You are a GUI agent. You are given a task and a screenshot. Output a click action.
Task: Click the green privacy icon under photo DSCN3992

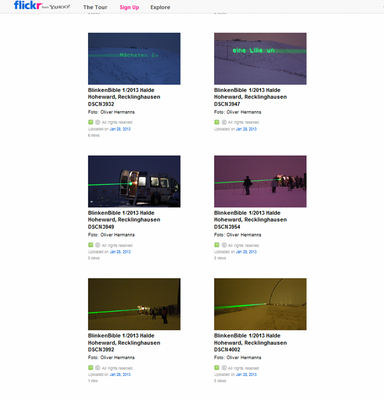click(x=91, y=368)
